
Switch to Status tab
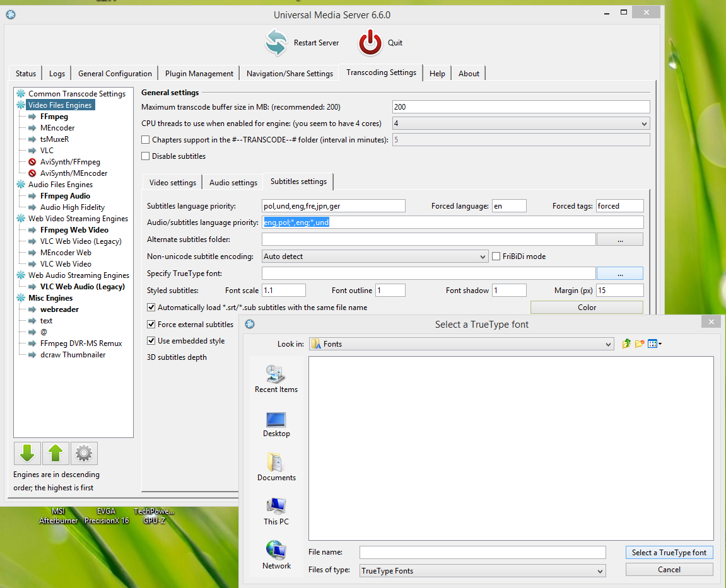[25, 74]
